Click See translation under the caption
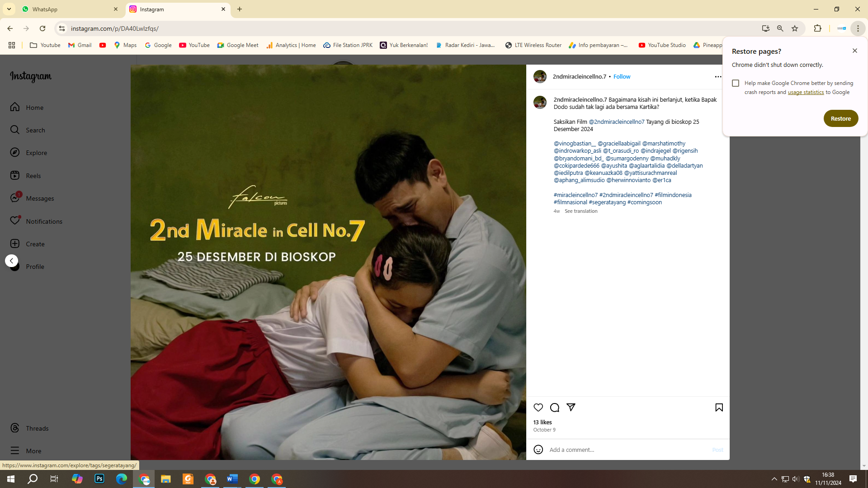 pyautogui.click(x=581, y=211)
